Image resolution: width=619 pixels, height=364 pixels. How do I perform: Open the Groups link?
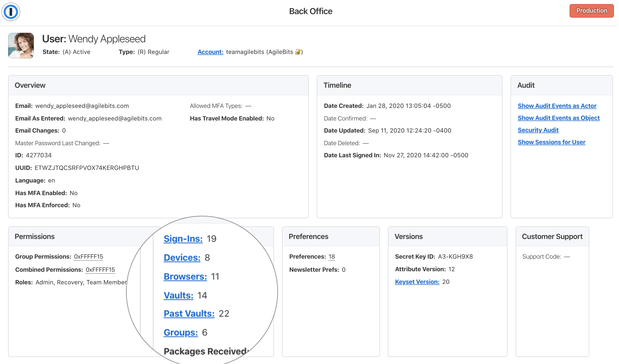181,332
